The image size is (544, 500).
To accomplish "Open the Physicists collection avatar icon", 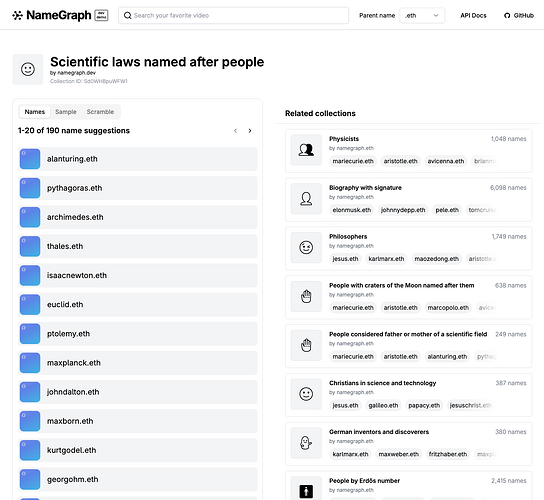I will 306,150.
